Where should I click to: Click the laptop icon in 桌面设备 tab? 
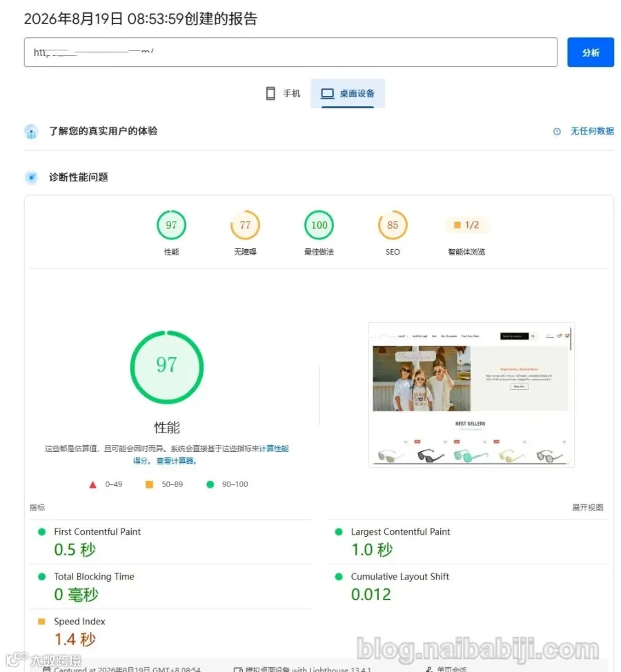click(x=328, y=93)
